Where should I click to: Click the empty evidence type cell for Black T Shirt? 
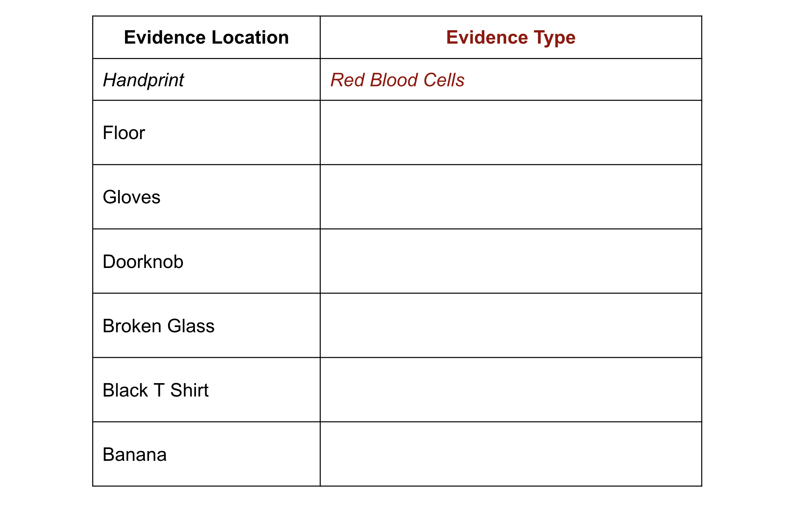511,390
